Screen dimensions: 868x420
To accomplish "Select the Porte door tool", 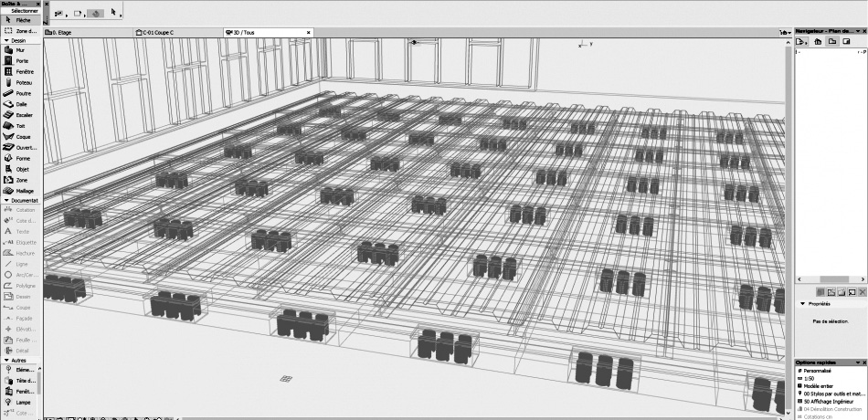I will [x=20, y=61].
